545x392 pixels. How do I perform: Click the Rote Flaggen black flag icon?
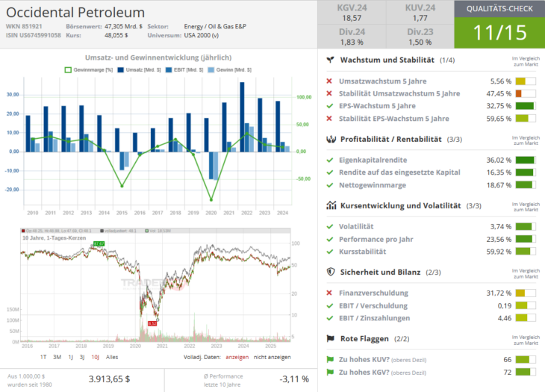click(x=330, y=338)
